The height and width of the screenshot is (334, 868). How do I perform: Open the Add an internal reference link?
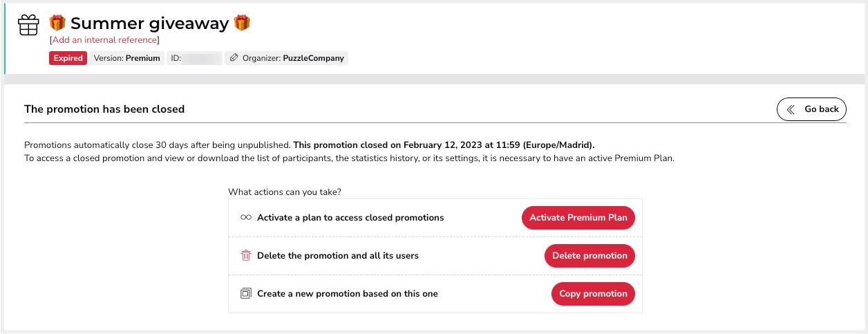click(x=104, y=40)
